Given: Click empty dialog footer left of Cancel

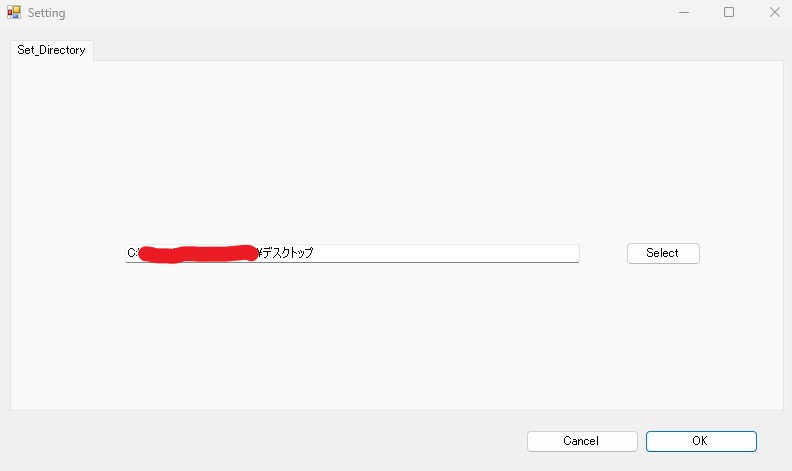Looking at the screenshot, I should pyautogui.click(x=263, y=441).
